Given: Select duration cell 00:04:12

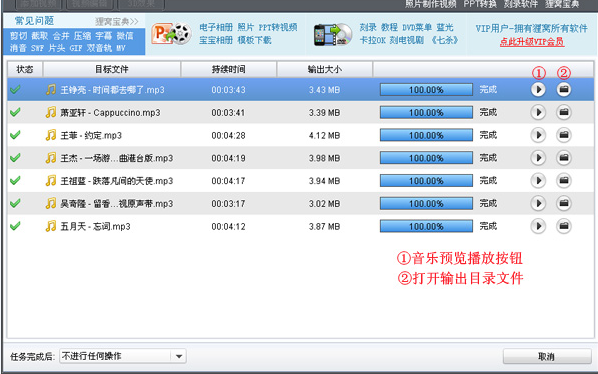Looking at the screenshot, I should click(x=228, y=226).
